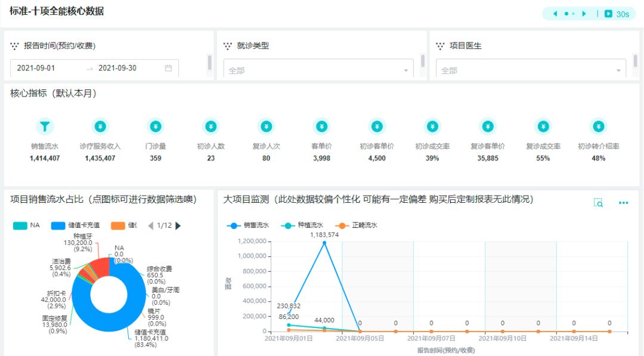Click the 44,000 种植流水 data point
The height and width of the screenshot is (356, 644).
tap(324, 329)
